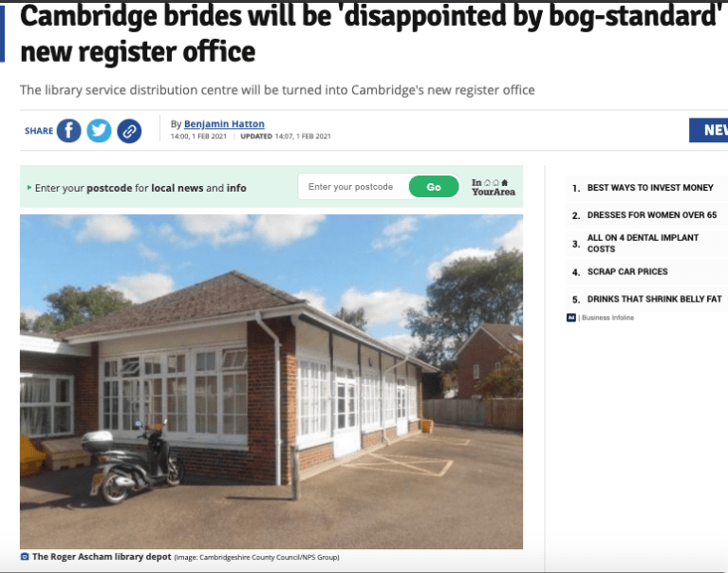Screen dimensions: 728x573
Task: Share article on Twitter
Action: coord(99,131)
